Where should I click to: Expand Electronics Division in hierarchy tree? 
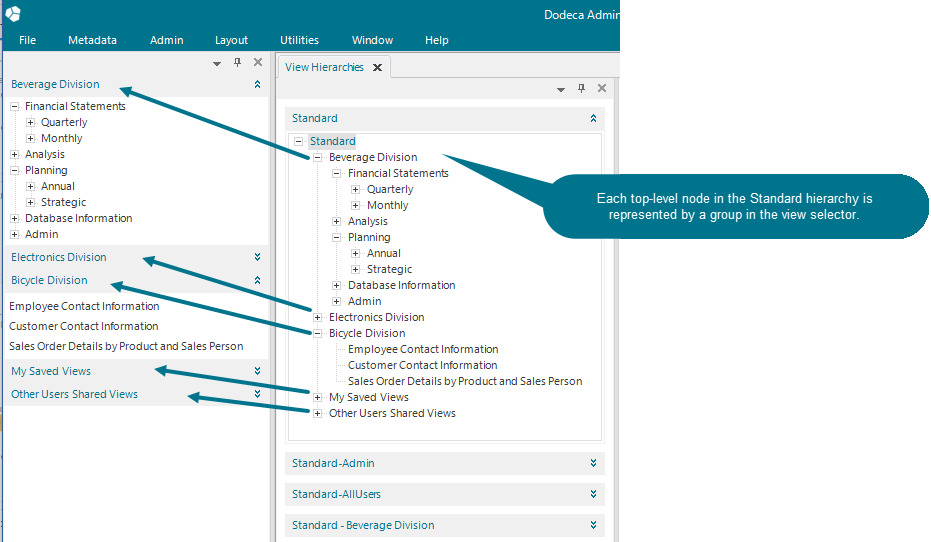pos(318,318)
